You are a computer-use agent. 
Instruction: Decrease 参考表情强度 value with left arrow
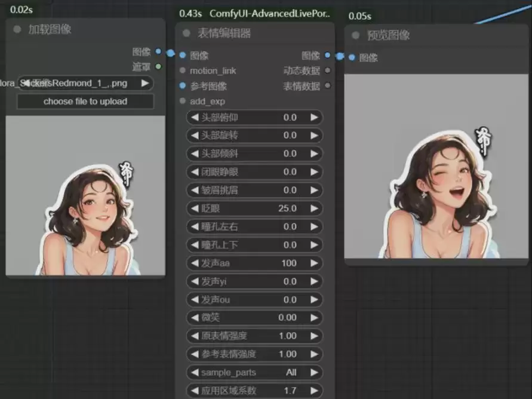195,354
